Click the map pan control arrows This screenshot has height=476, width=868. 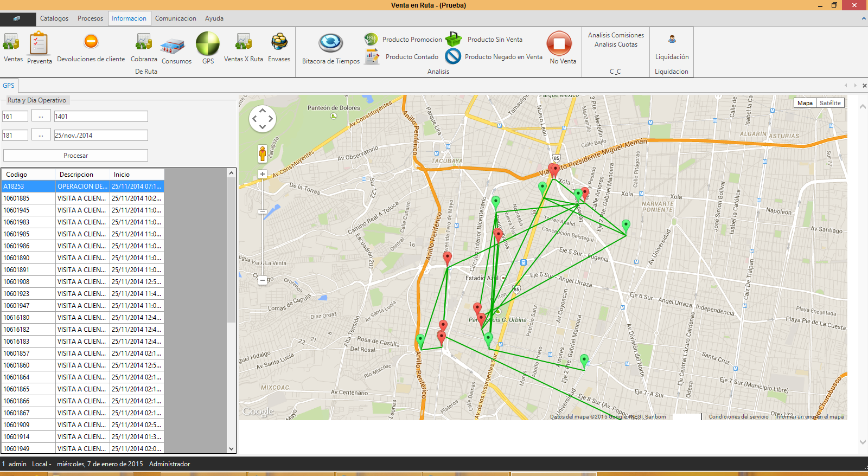pyautogui.click(x=263, y=118)
